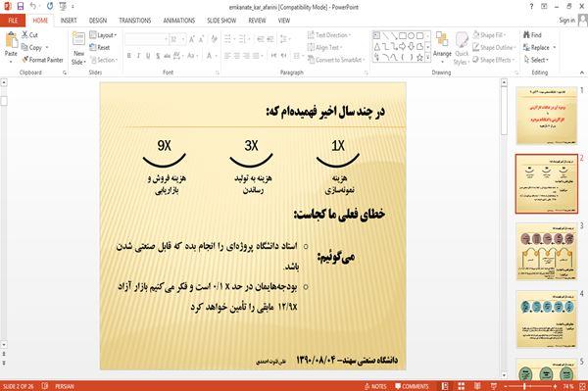Toggle bold formatting
588x391 pixels.
129,56
